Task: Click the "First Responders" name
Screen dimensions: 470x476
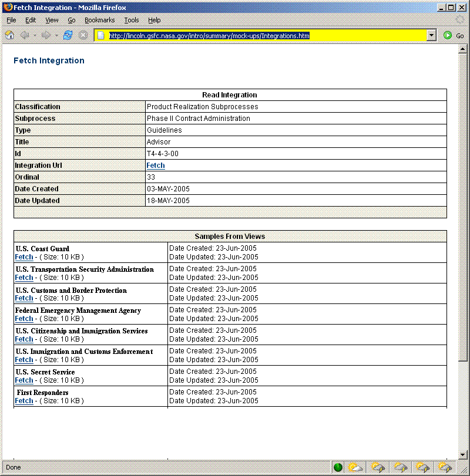Action: (42, 393)
